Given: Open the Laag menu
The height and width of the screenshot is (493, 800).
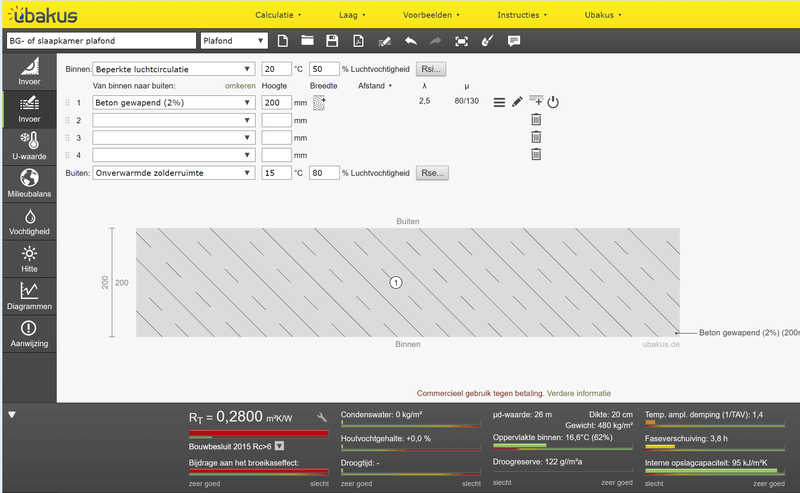Looking at the screenshot, I should pyautogui.click(x=352, y=15).
